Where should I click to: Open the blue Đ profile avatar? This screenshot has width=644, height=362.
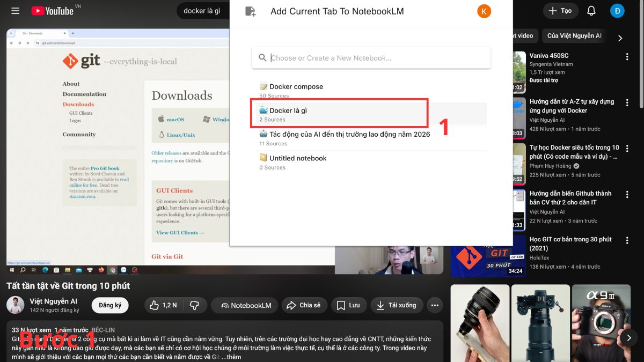(617, 11)
